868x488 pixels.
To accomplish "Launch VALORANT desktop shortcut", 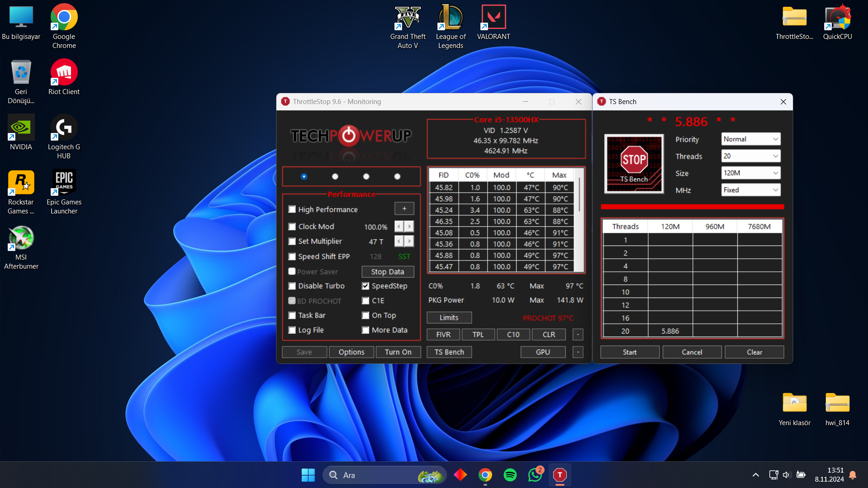I will click(493, 23).
